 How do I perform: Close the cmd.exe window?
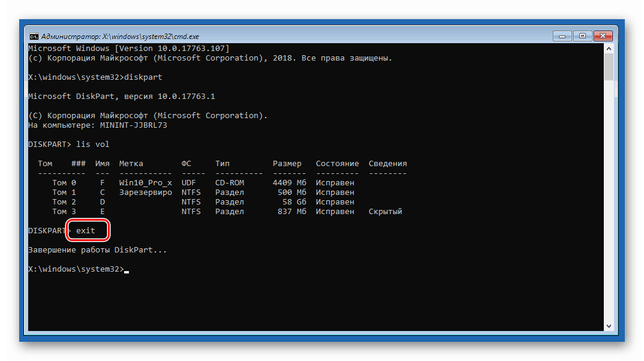(603, 36)
